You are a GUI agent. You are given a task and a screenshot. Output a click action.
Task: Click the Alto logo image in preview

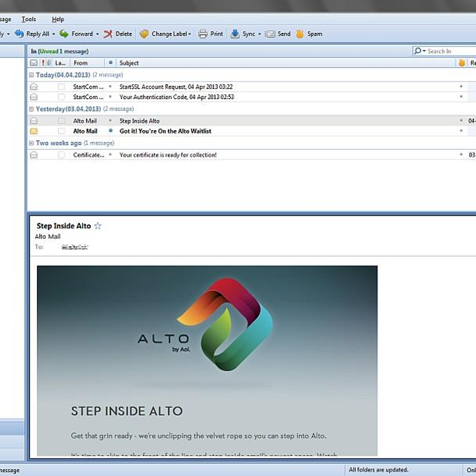(225, 324)
